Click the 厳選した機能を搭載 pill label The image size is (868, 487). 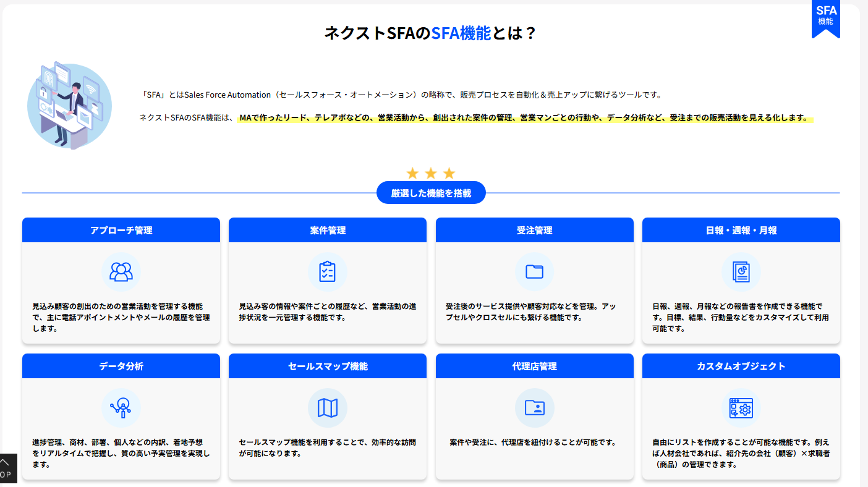pyautogui.click(x=431, y=193)
